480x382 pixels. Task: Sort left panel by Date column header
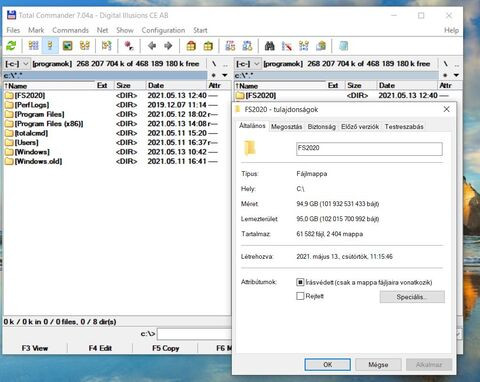[x=176, y=86]
